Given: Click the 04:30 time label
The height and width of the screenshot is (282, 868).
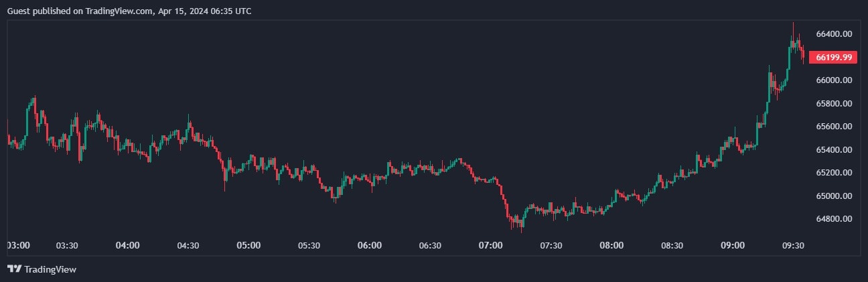Looking at the screenshot, I should click(x=188, y=246).
